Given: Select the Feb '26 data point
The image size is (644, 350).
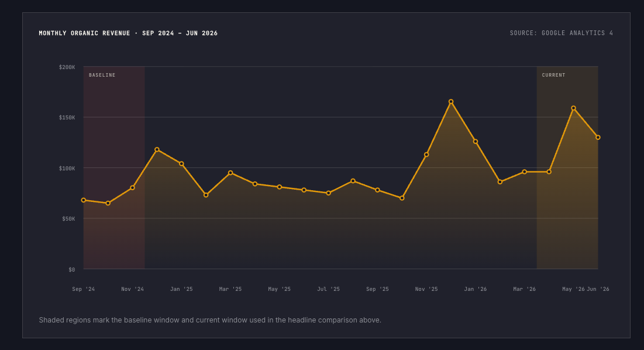Looking at the screenshot, I should (500, 181).
